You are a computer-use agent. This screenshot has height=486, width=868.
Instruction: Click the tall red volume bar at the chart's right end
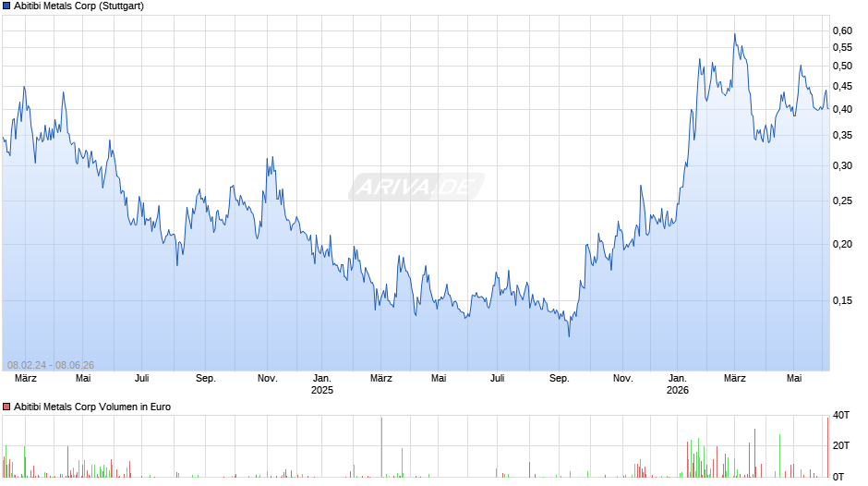click(827, 447)
